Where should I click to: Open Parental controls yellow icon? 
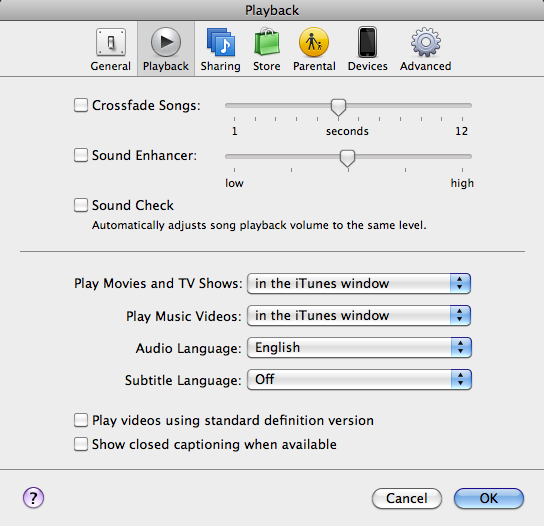(x=314, y=42)
